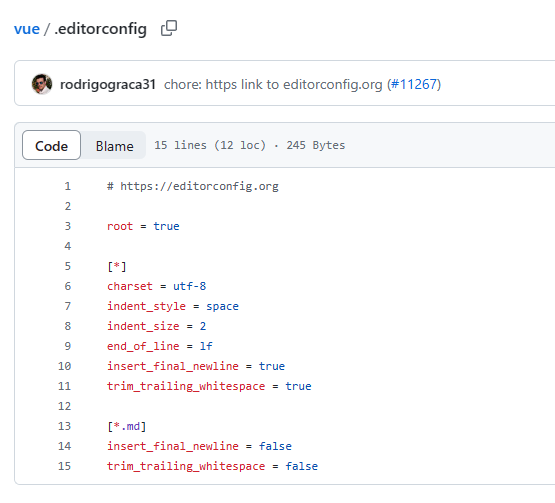Screen dimensions: 555x503
Task: Click the 'charset = utf-8' code line
Action: (x=156, y=286)
